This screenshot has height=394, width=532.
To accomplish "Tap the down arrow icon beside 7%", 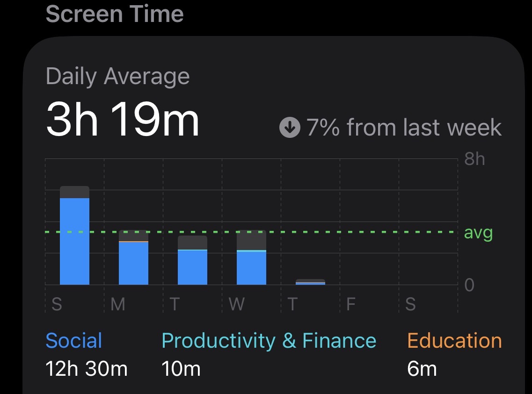I will [x=290, y=128].
